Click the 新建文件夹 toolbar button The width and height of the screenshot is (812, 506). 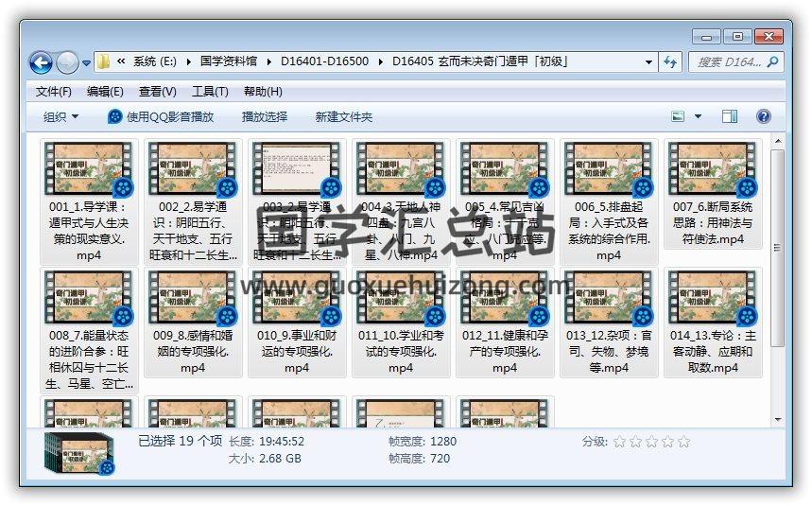344,117
